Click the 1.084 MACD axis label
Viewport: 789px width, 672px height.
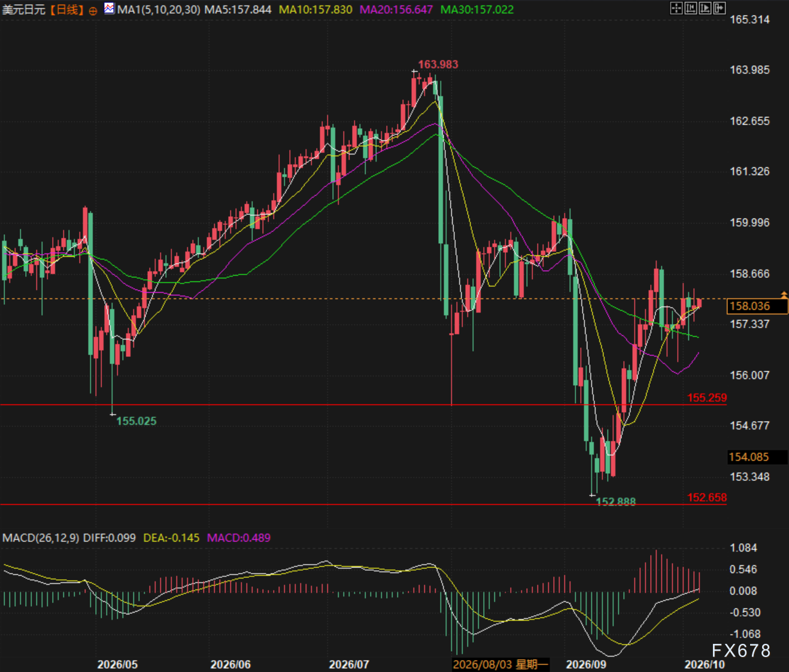tap(744, 547)
